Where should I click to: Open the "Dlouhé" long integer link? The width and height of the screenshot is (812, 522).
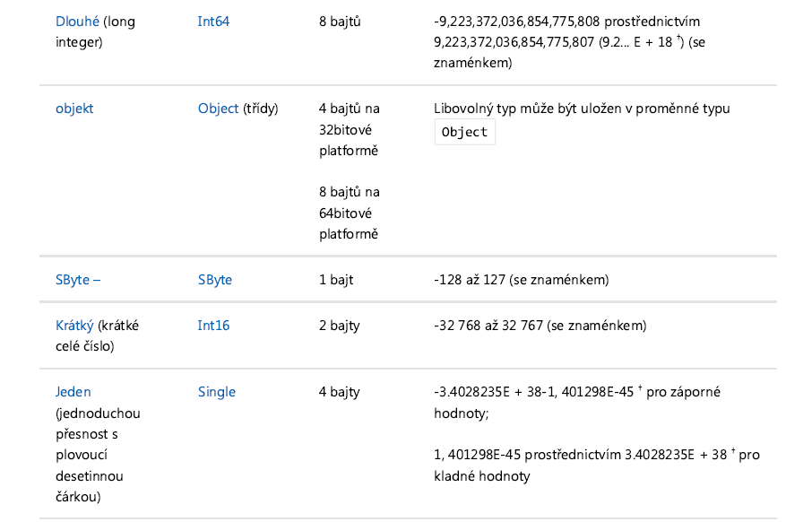[77, 21]
